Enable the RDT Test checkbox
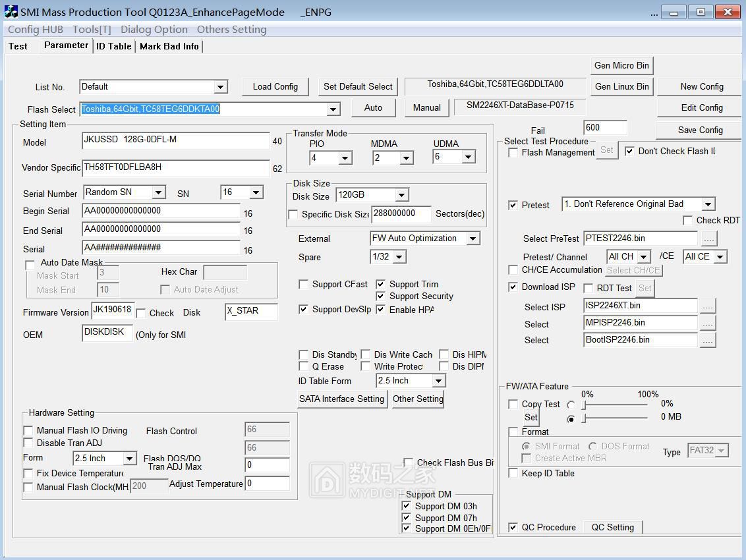The width and height of the screenshot is (746, 560). (x=588, y=289)
